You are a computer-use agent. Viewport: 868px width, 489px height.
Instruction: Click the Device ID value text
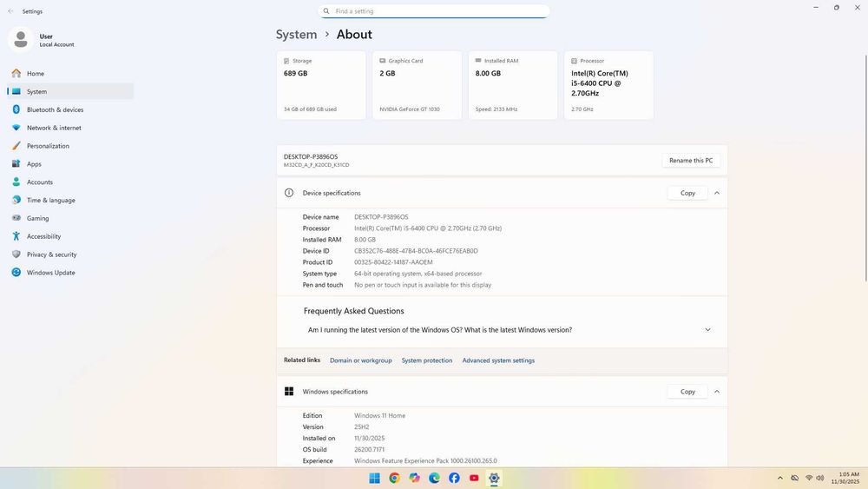tap(416, 251)
